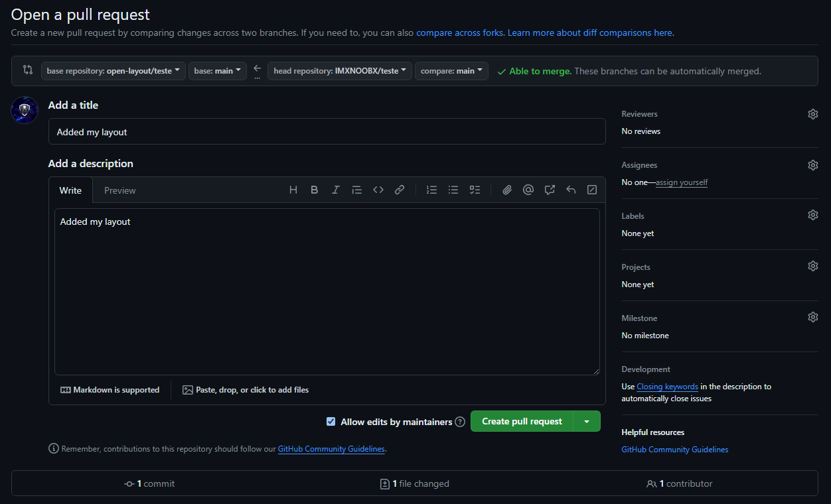Screen dimensions: 831x504
Task: Select the Write tab
Action: [70, 190]
